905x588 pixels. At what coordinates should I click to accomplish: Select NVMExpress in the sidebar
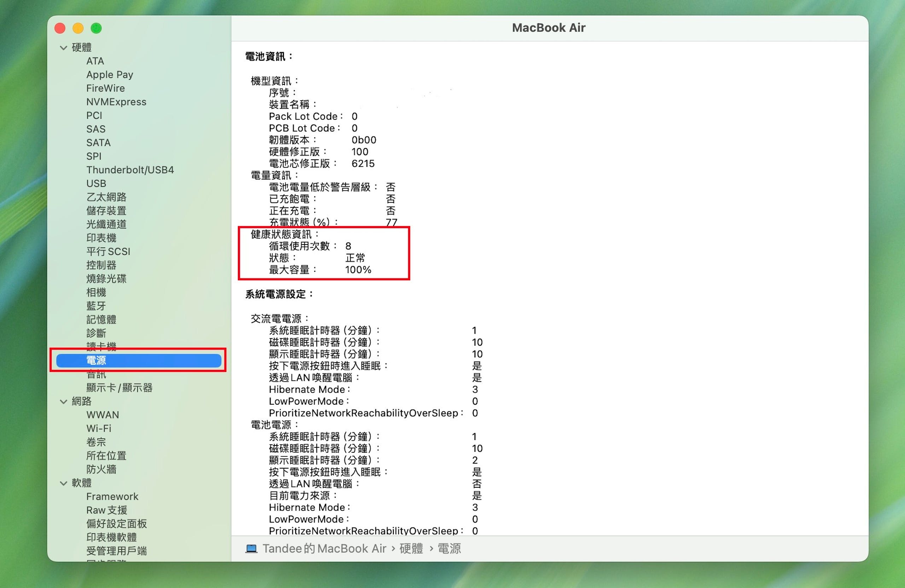pos(116,102)
